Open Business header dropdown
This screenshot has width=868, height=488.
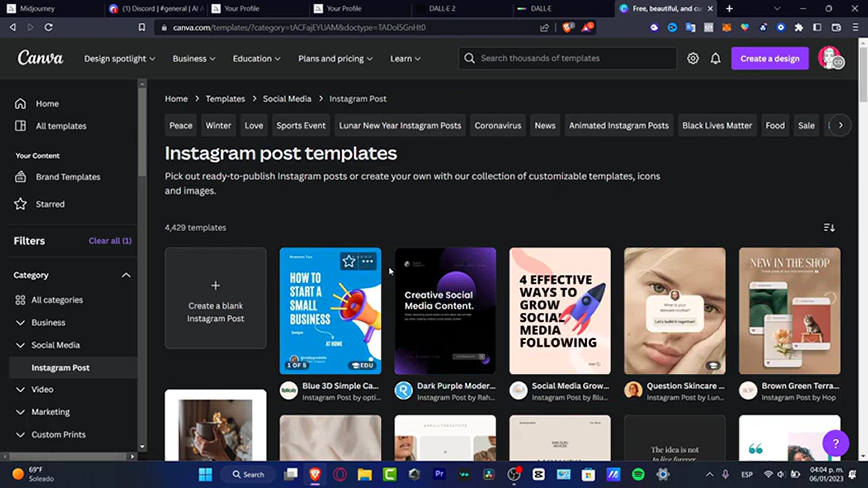194,59
